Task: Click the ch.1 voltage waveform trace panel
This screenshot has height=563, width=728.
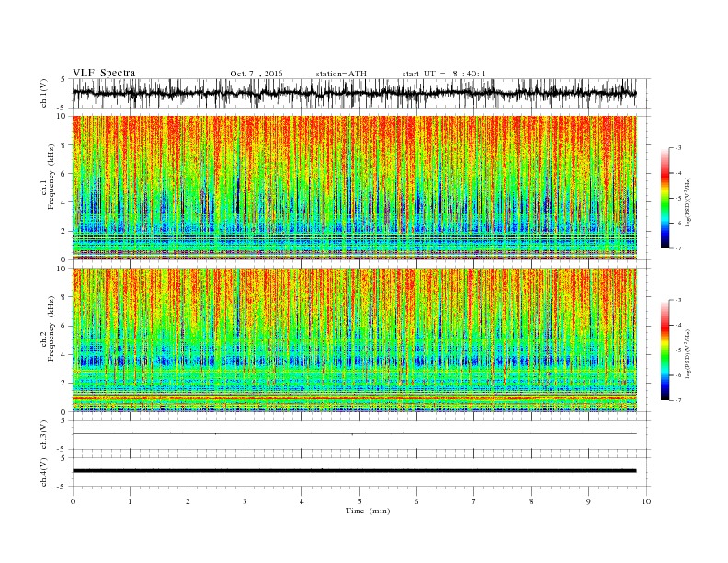Action: pos(360,93)
